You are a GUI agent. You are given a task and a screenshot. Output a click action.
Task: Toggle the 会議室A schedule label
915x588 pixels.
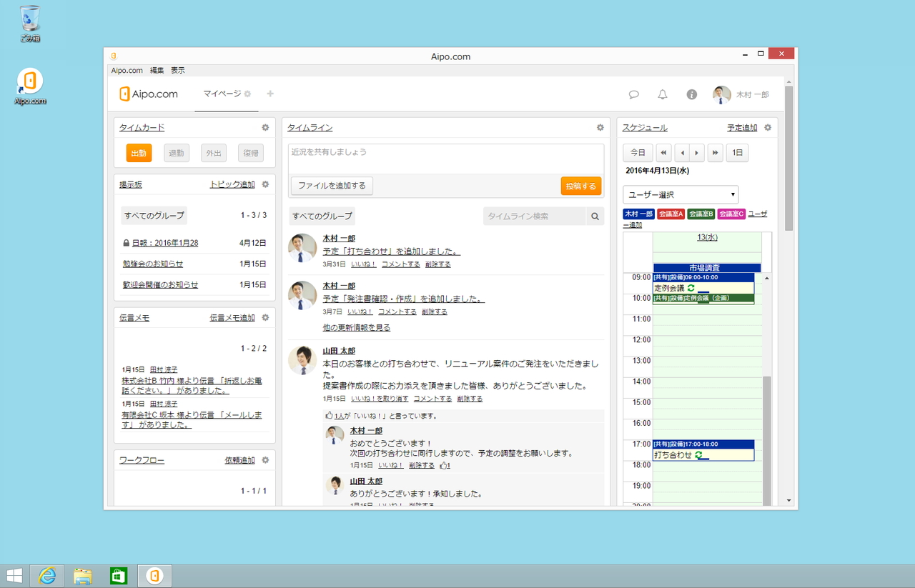[670, 214]
